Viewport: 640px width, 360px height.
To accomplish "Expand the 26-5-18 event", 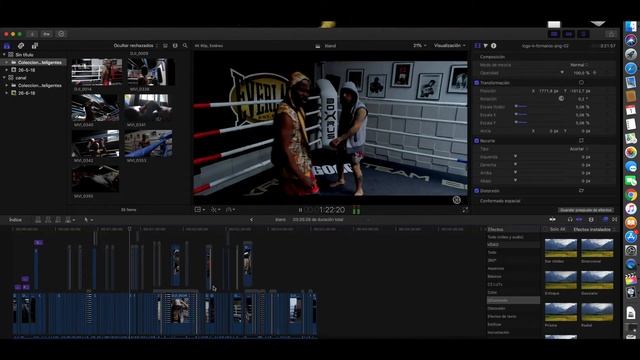I will point(7,70).
